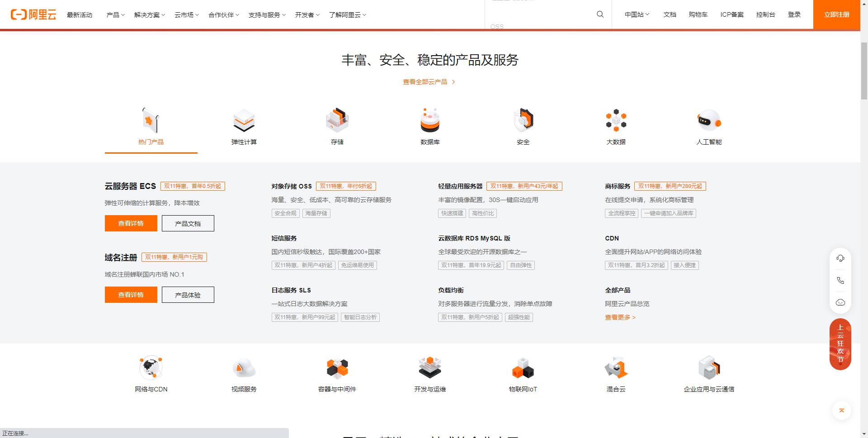Click the Aliyun logo
This screenshot has width=868, height=438.
pyautogui.click(x=33, y=14)
